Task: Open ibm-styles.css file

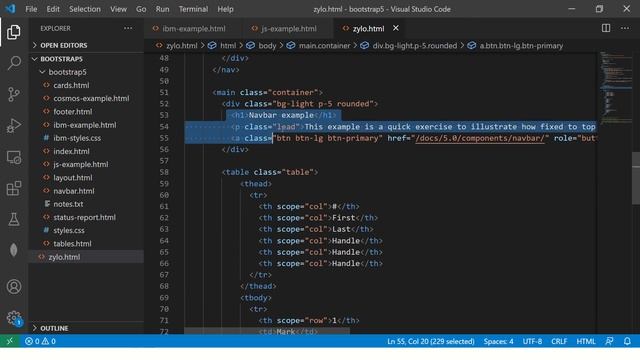Action: coord(77,138)
